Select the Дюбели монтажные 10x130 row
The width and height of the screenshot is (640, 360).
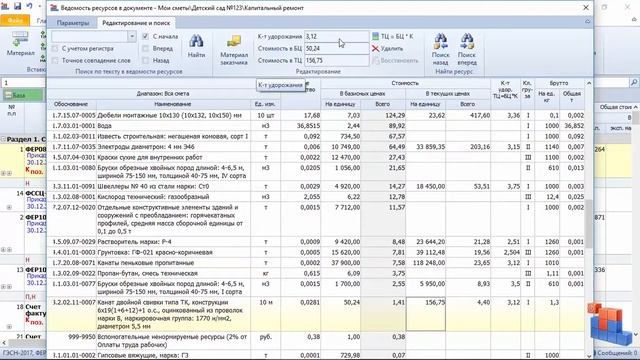click(316, 116)
